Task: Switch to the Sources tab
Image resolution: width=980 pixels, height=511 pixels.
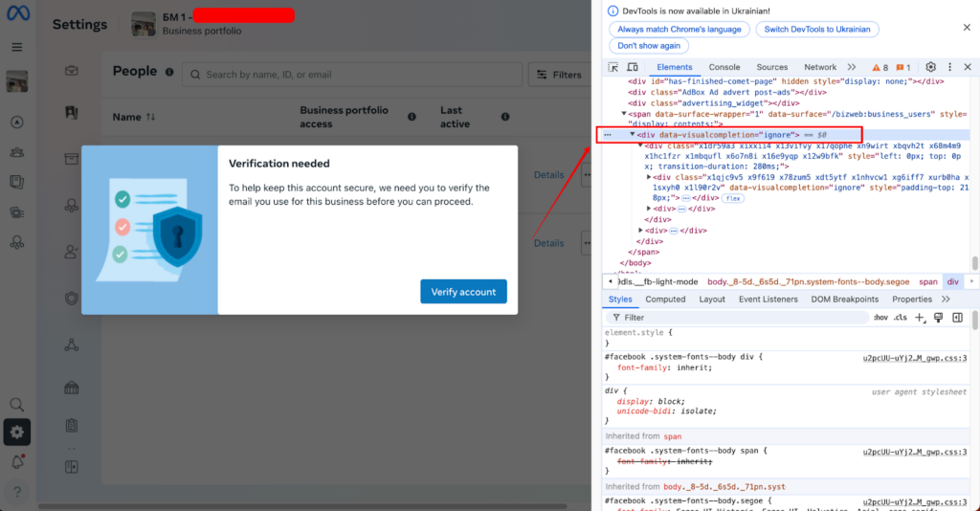Action: [x=772, y=67]
